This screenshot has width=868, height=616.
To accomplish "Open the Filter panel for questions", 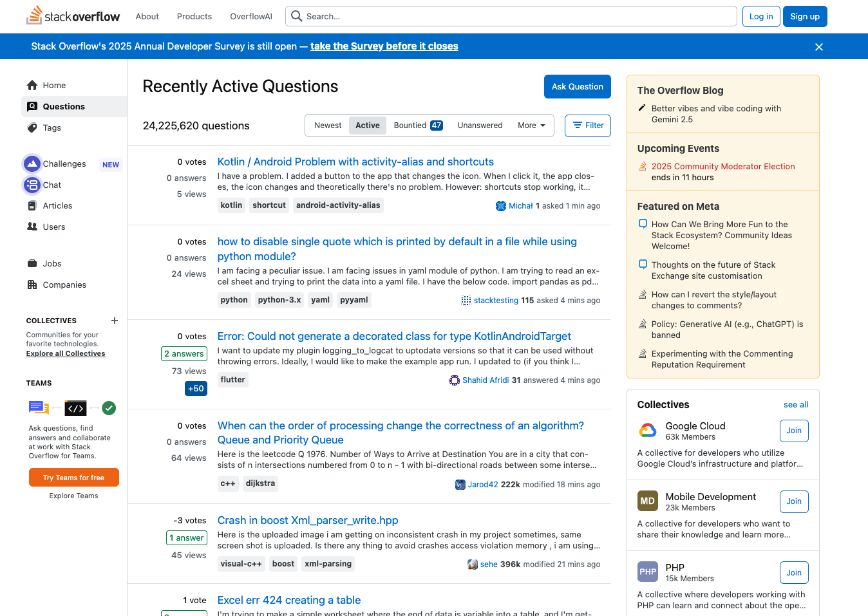I will [587, 126].
